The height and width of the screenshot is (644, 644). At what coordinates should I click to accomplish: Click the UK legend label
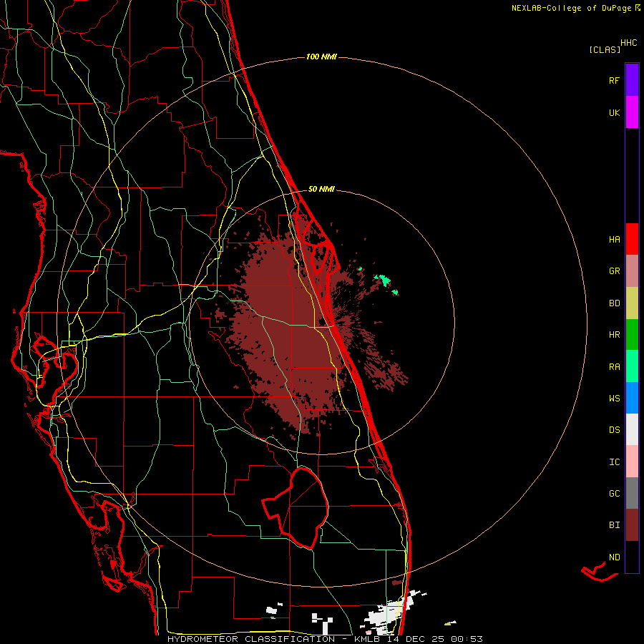click(614, 112)
